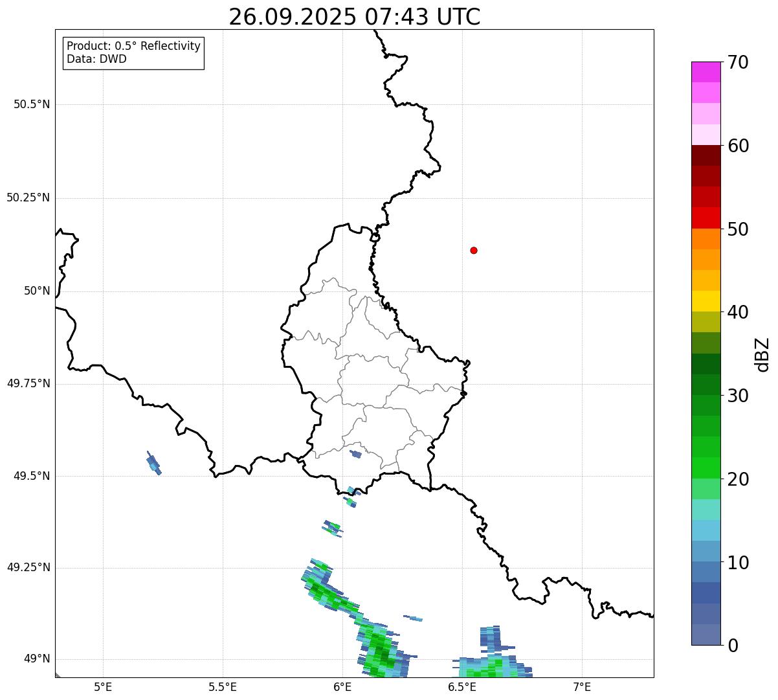This screenshot has height=700, width=778.
Task: Pick the slate-blue segment just above 0 dBZ
Action: pos(706,635)
